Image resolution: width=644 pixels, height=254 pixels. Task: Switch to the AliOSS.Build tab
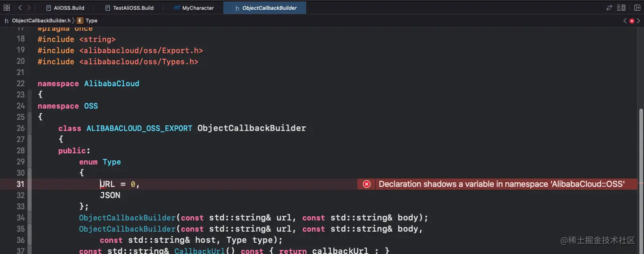pyautogui.click(x=65, y=8)
